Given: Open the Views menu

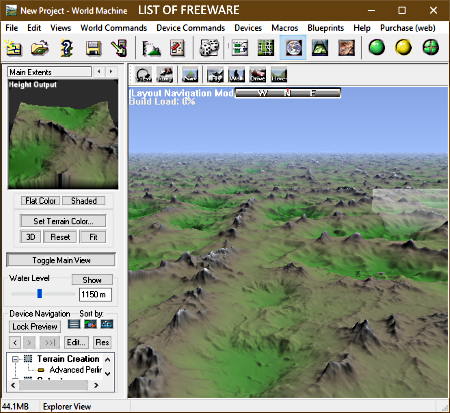Looking at the screenshot, I should (61, 28).
